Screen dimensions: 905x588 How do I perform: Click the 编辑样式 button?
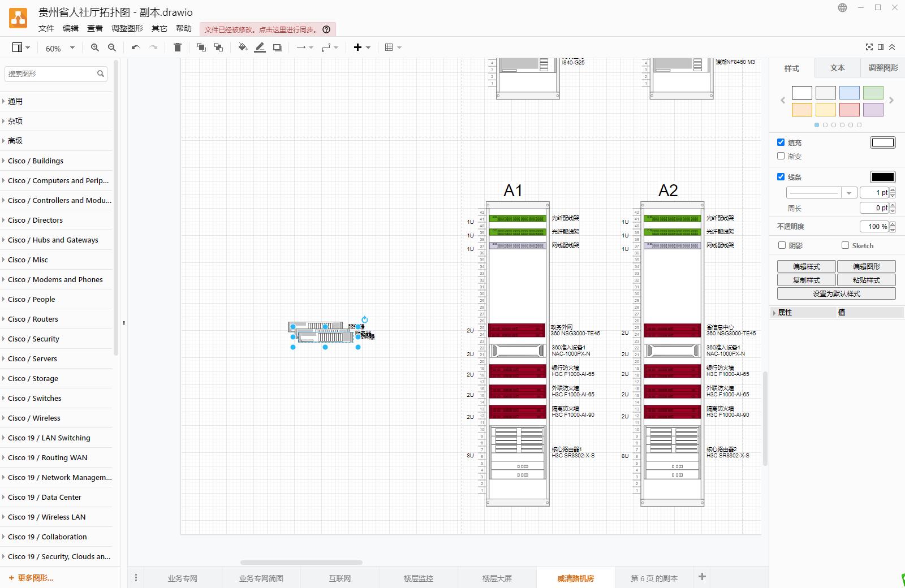tap(807, 266)
